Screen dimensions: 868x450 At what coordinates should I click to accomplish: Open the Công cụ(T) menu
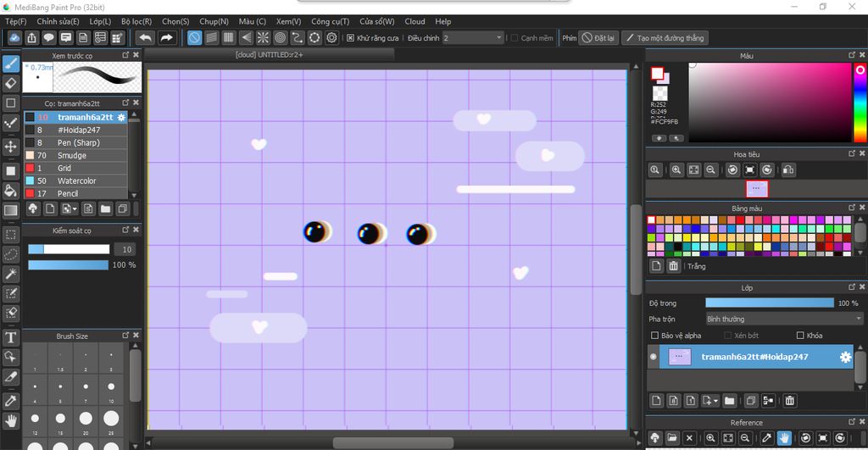point(330,21)
